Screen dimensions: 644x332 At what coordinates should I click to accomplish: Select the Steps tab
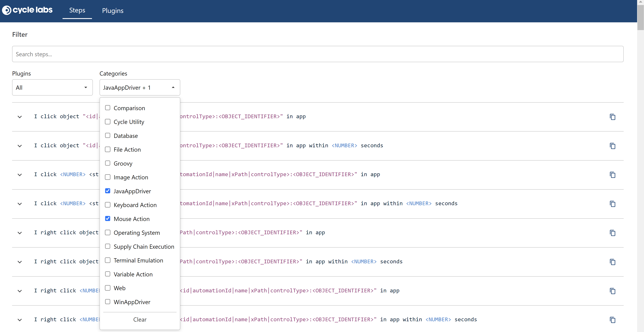(x=77, y=10)
